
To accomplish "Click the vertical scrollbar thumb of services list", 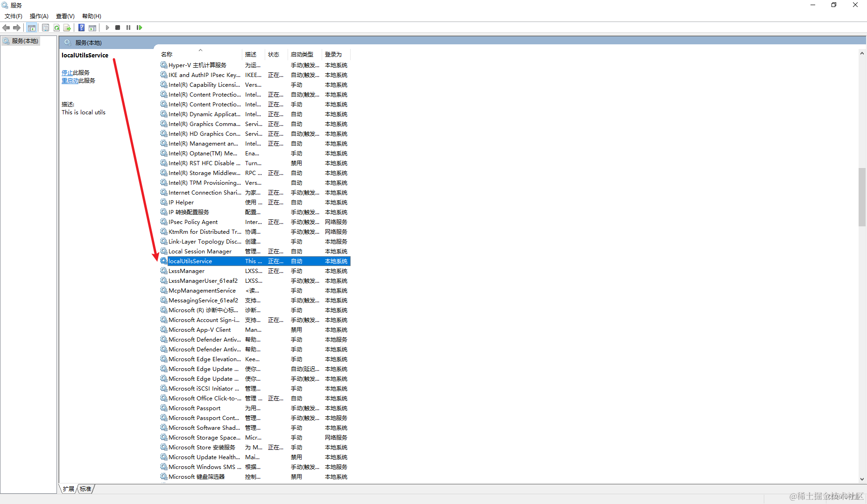I will click(x=862, y=197).
